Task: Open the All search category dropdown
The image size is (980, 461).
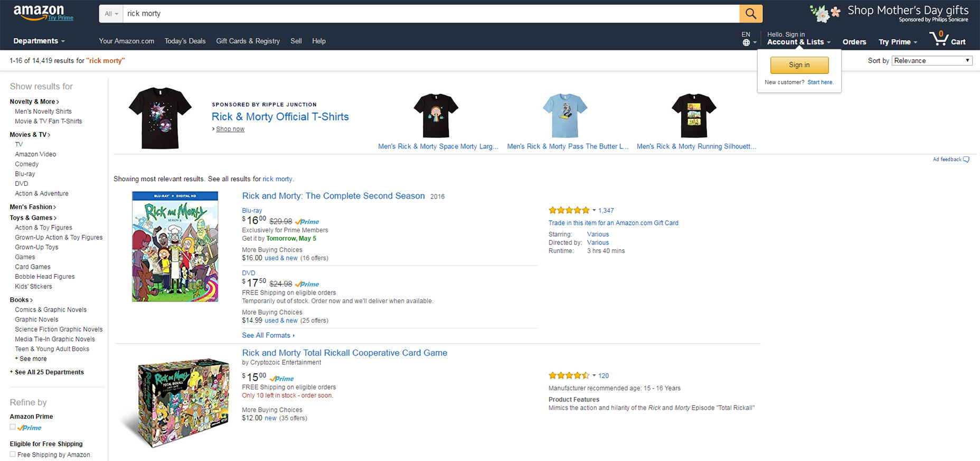Action: (x=111, y=14)
